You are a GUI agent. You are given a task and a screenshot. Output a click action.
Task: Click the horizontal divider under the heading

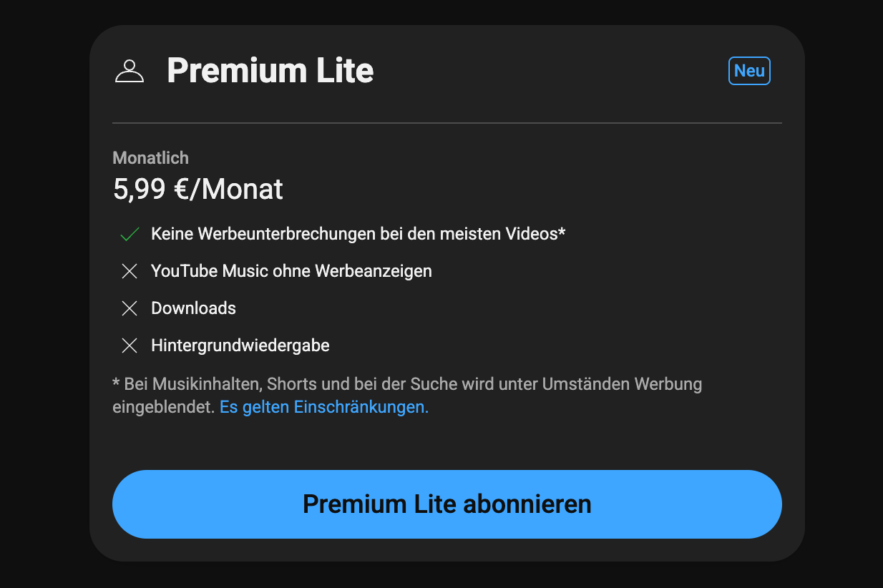click(447, 123)
